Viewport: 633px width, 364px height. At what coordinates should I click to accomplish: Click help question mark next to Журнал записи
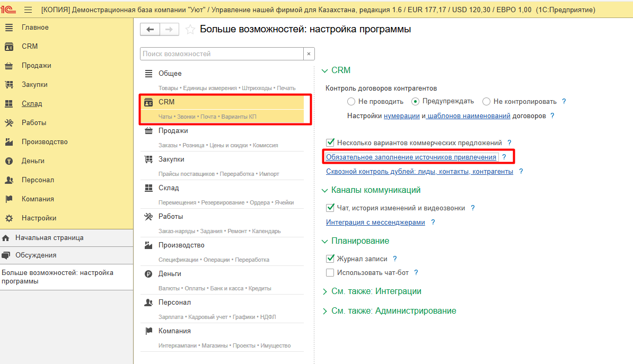tap(395, 259)
